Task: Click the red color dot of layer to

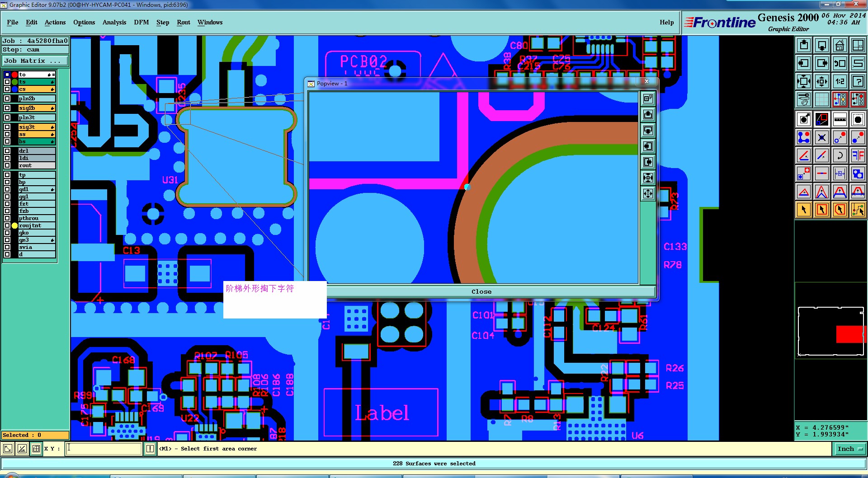Action: (14, 75)
